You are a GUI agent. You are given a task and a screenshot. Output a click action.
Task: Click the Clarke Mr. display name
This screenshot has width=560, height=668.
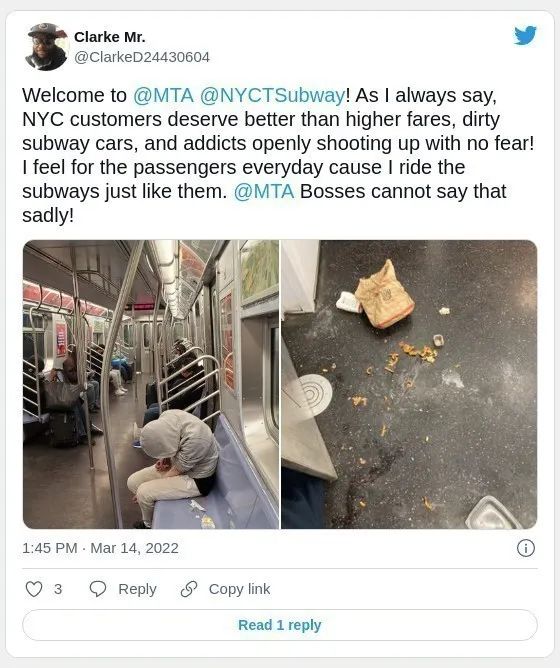[x=110, y=37]
